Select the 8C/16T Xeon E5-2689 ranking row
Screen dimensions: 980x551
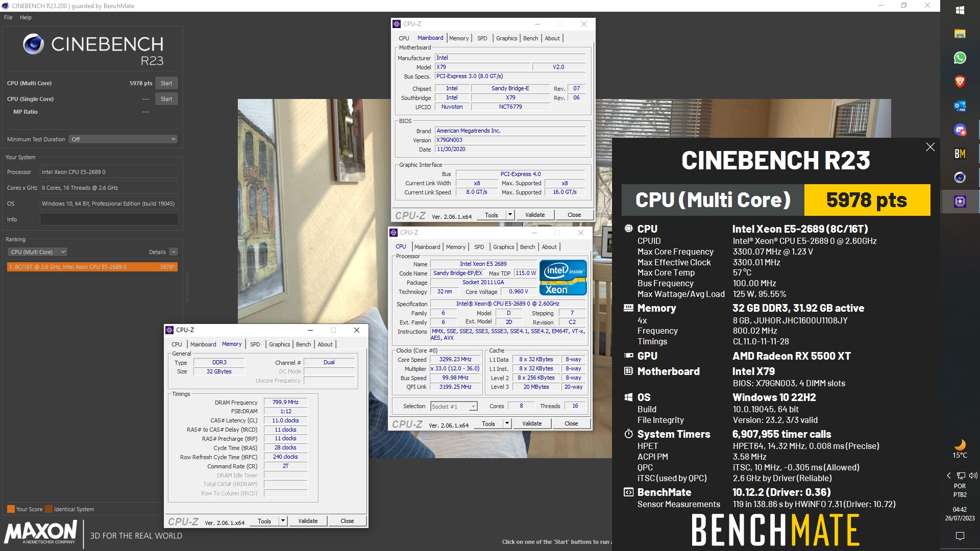(x=92, y=267)
